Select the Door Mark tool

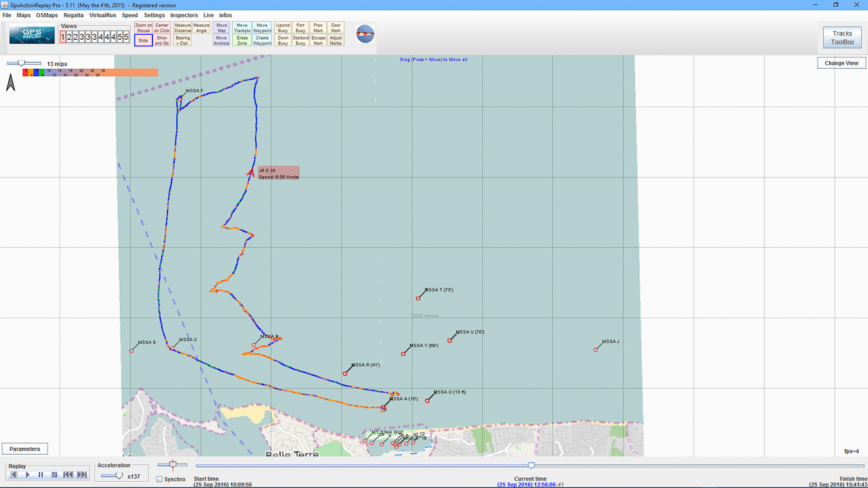click(x=336, y=28)
